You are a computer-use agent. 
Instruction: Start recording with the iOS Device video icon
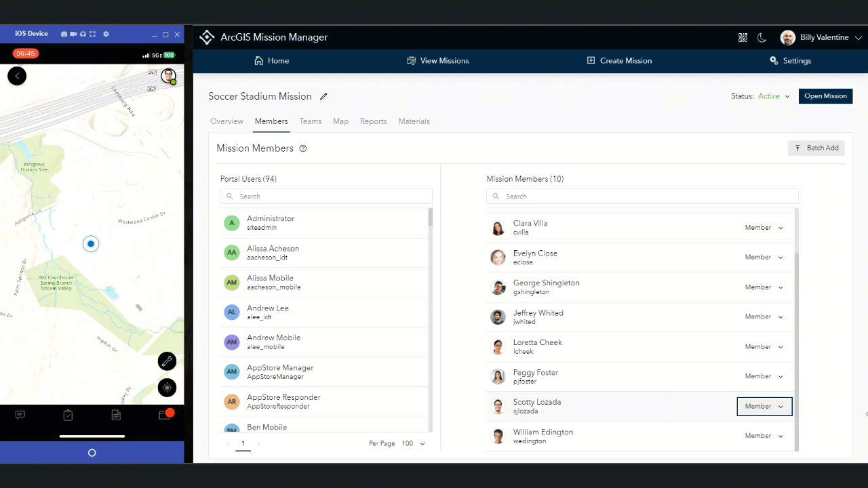click(73, 34)
